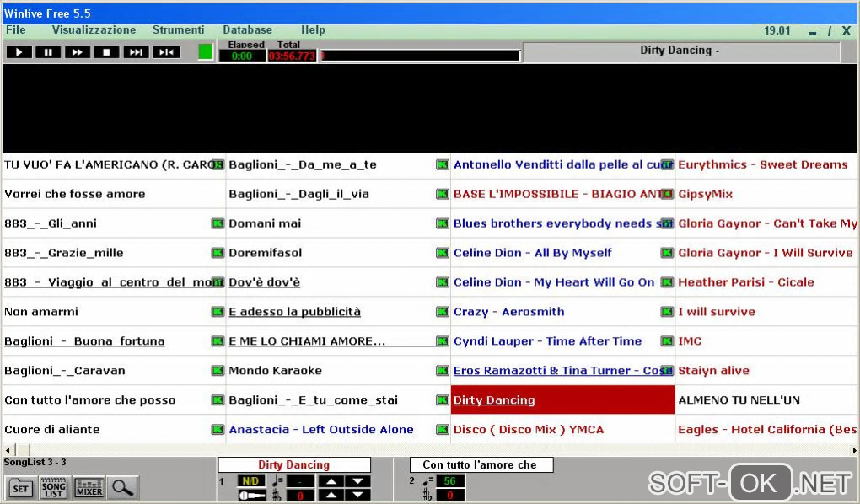This screenshot has height=504, width=860.
Task: Click the green status indicator square
Action: pos(205,51)
